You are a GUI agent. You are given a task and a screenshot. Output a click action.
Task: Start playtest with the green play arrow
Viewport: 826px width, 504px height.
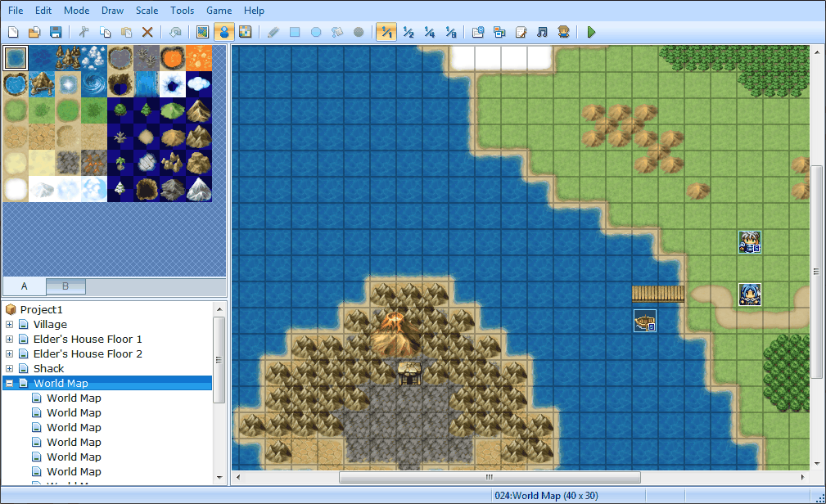click(x=591, y=32)
